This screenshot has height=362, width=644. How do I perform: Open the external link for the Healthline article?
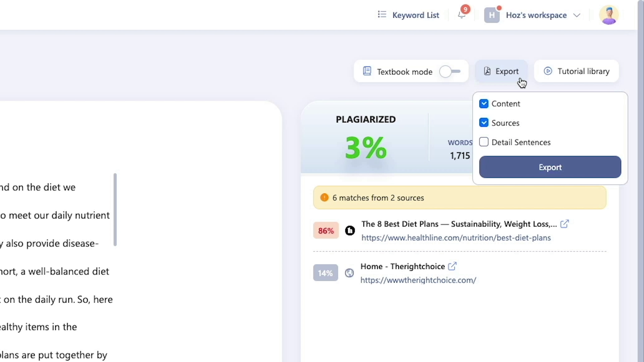click(565, 224)
